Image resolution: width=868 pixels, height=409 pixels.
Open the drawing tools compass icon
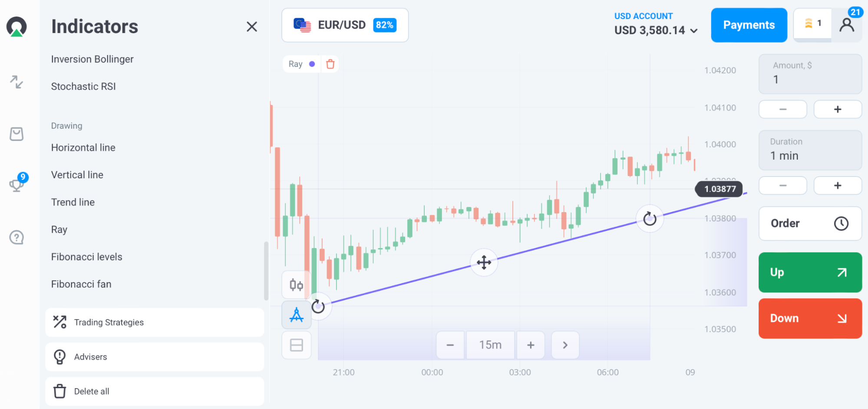click(297, 315)
